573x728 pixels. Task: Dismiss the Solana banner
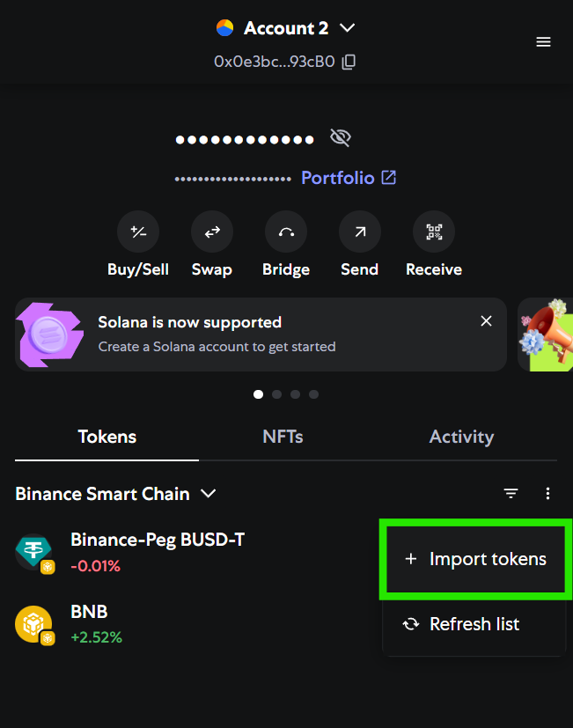click(486, 321)
